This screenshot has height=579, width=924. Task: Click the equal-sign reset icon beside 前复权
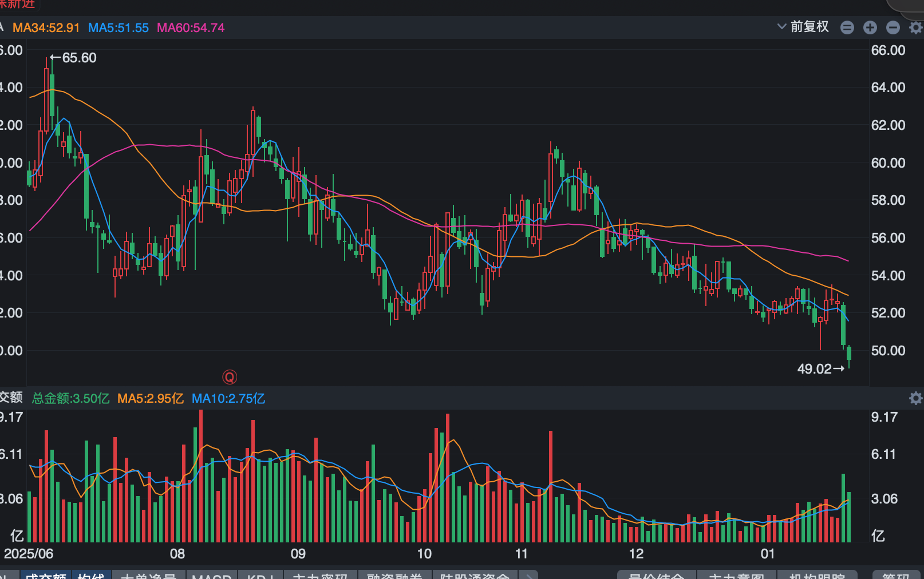tap(847, 27)
